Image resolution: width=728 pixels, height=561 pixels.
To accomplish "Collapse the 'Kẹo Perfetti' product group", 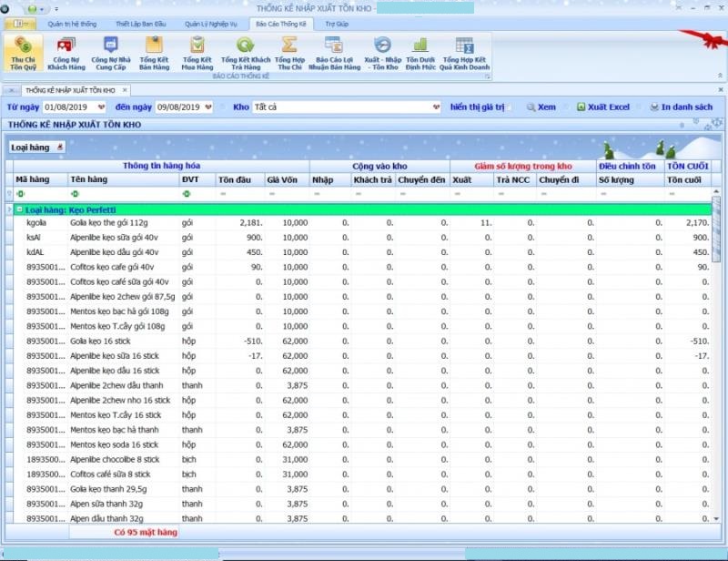I will pos(19,210).
